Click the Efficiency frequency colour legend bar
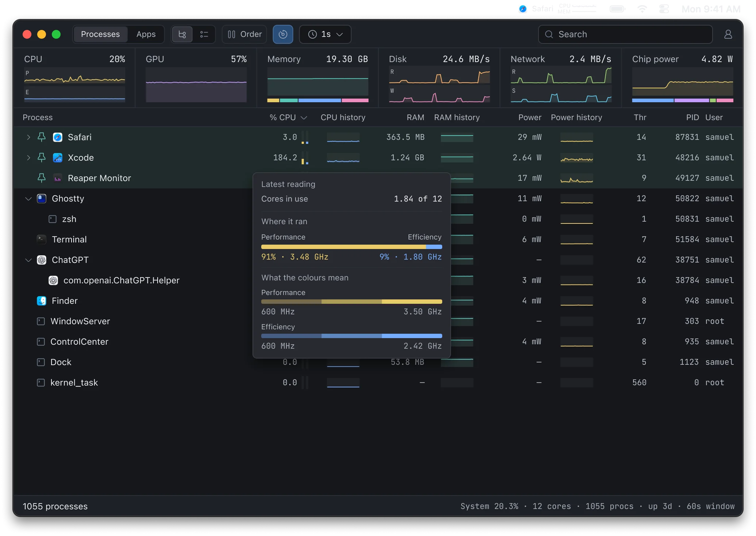 tap(352, 336)
